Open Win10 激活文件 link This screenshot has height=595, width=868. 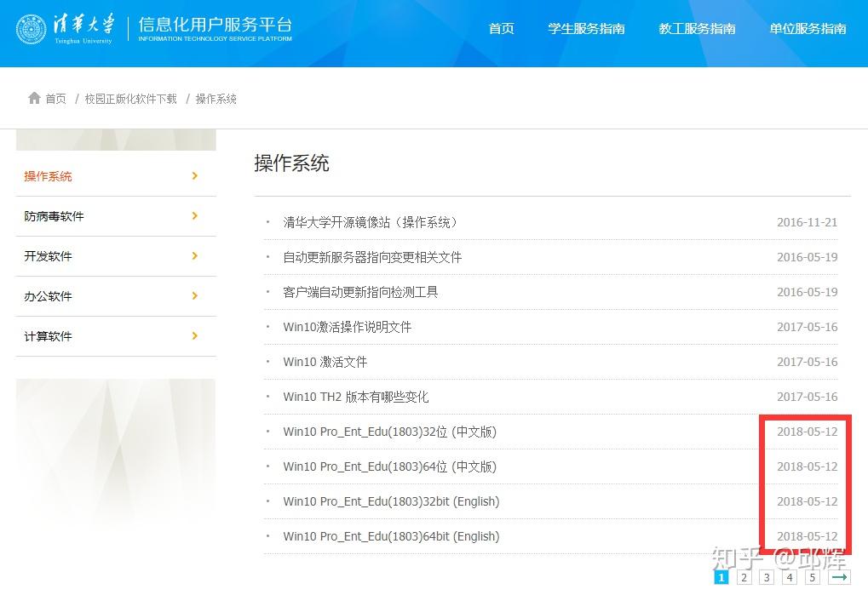(325, 362)
